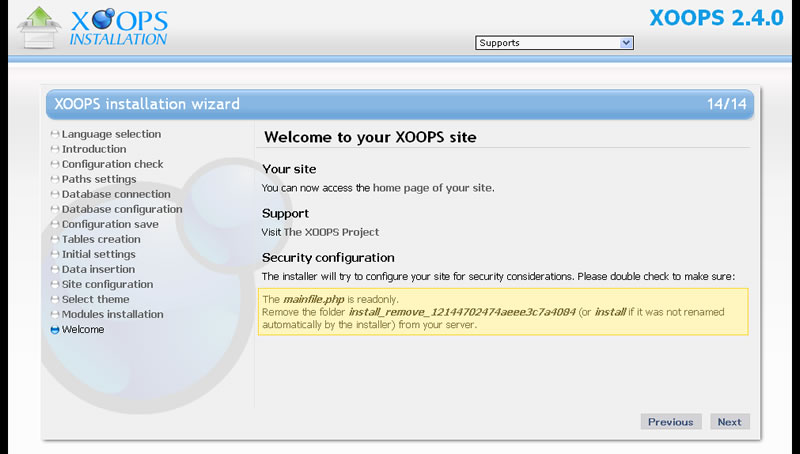
Task: Select Modules installation step
Action: tap(112, 314)
